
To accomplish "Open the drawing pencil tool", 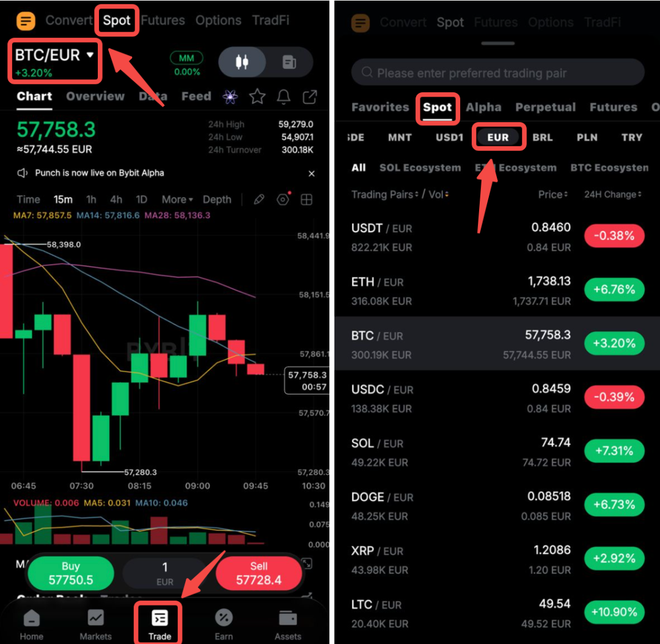I will pos(259,200).
